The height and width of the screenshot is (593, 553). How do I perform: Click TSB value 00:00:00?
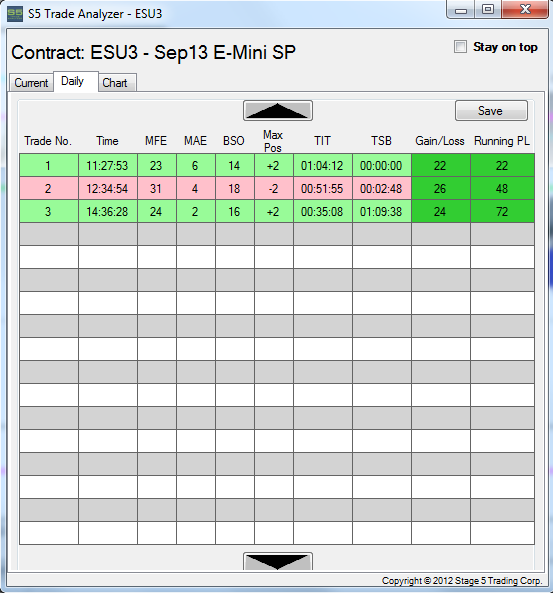tap(382, 165)
